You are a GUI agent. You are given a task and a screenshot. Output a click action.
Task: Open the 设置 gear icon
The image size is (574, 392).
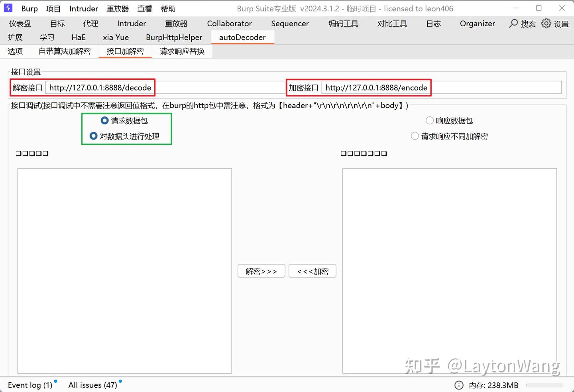[x=546, y=24]
